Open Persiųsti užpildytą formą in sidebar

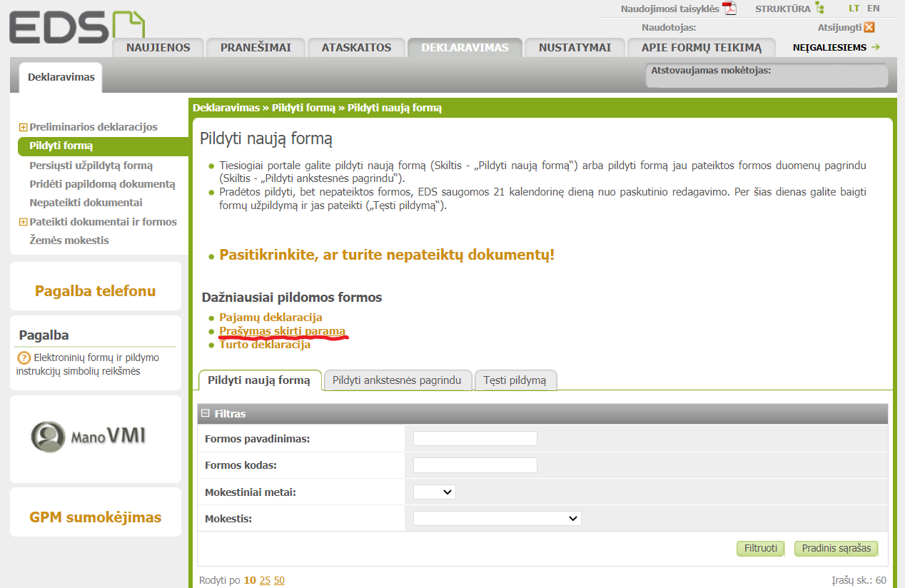coord(91,166)
